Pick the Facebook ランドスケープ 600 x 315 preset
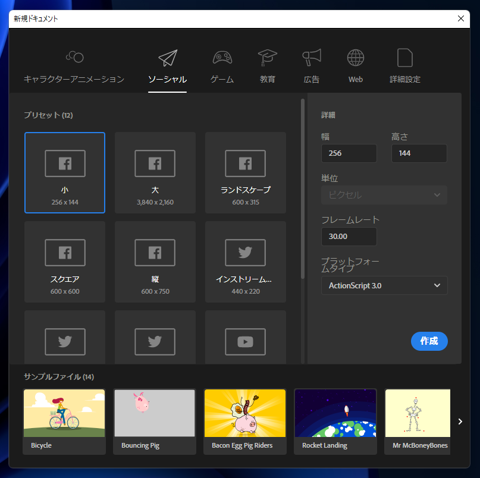The height and width of the screenshot is (478, 480). (246, 173)
